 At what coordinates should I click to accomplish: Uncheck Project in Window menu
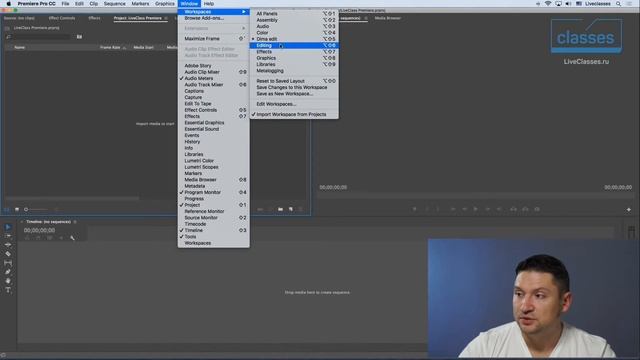tap(213, 205)
